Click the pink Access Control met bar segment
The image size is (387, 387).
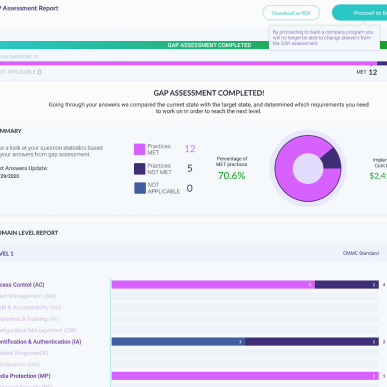pyautogui.click(x=213, y=285)
